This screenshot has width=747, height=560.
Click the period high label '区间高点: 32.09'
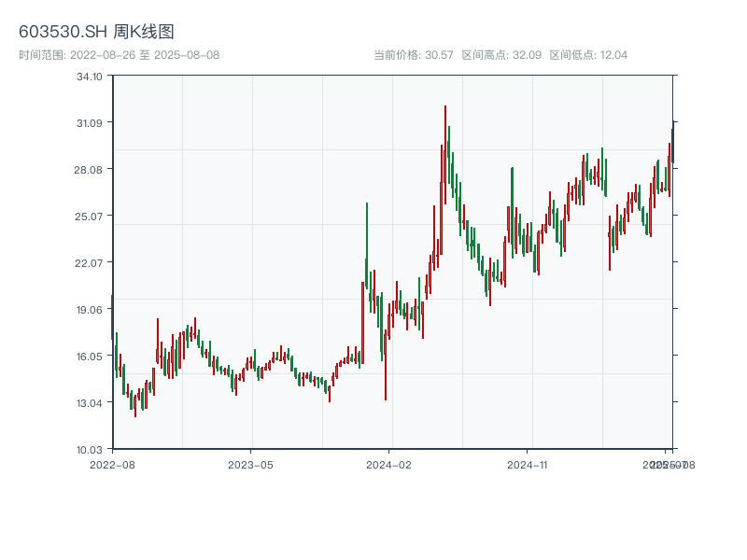501,55
